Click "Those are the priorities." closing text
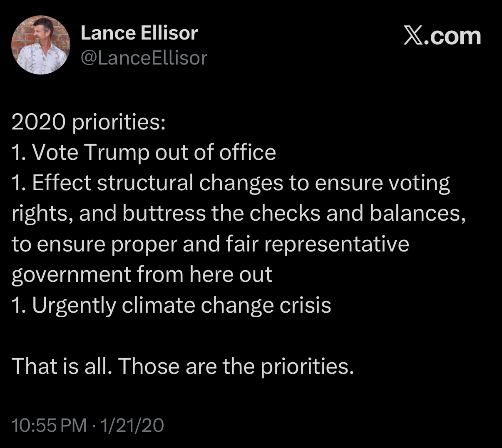 237,366
